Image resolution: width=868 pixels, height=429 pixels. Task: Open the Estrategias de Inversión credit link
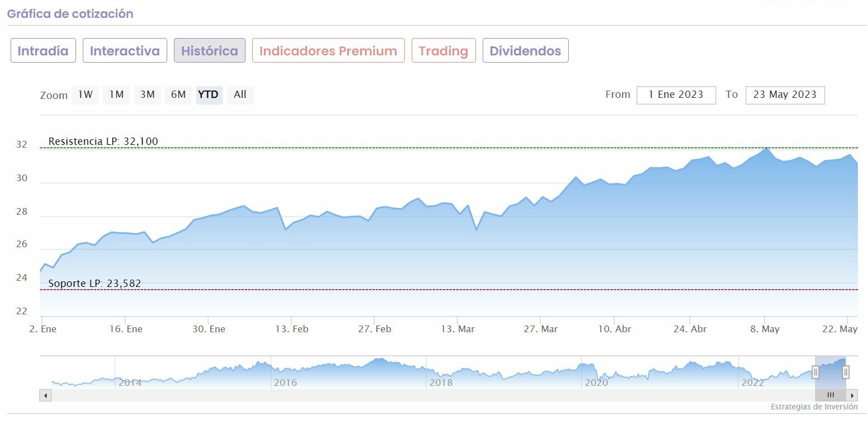[x=814, y=407]
